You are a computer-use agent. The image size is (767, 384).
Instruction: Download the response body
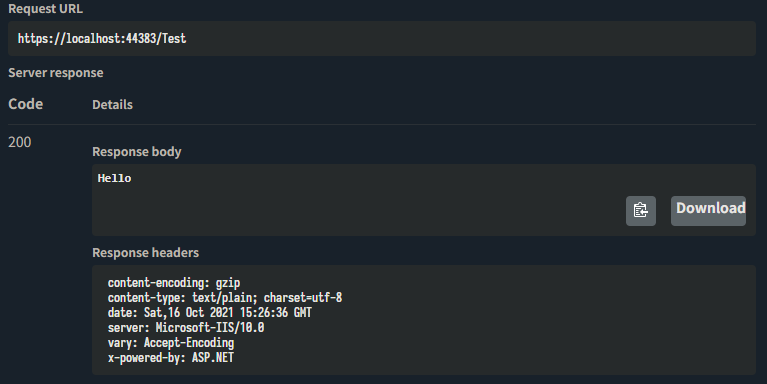[x=708, y=211]
